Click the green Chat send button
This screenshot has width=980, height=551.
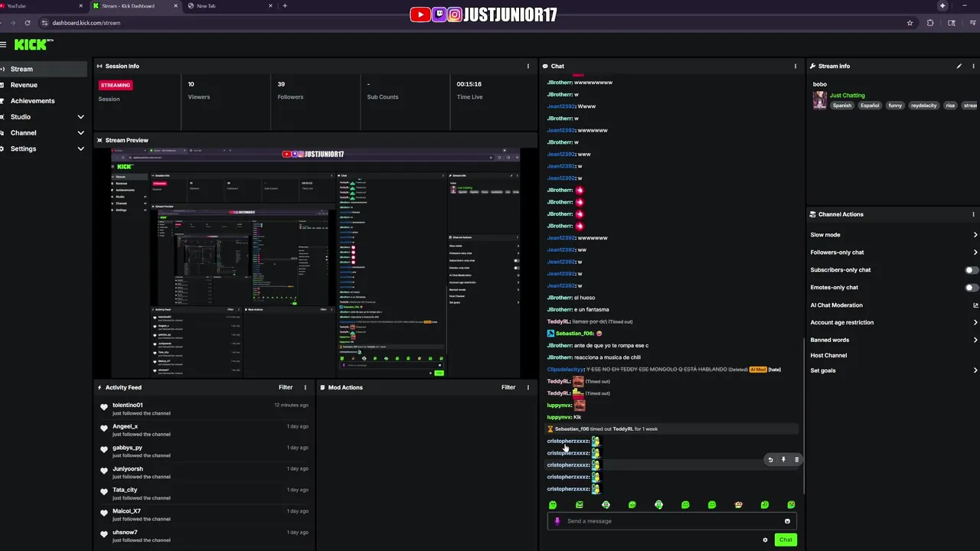click(x=786, y=540)
